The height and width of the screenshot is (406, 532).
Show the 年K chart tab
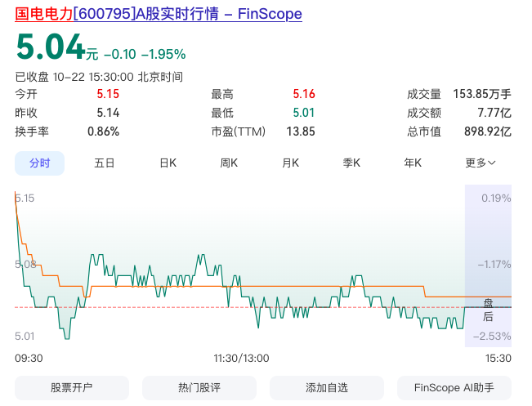[x=413, y=163]
